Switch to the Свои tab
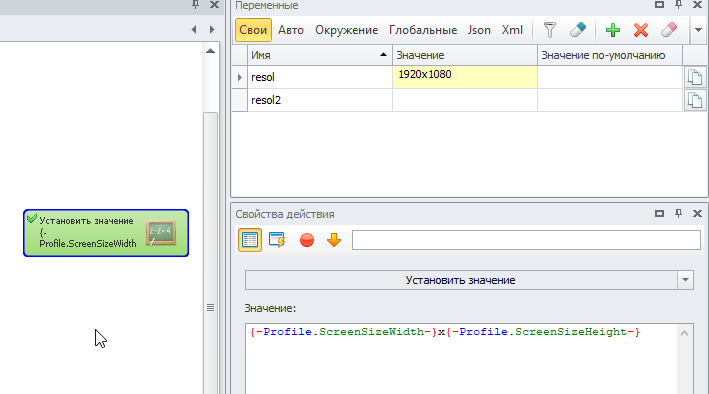The width and height of the screenshot is (709, 394). [253, 30]
